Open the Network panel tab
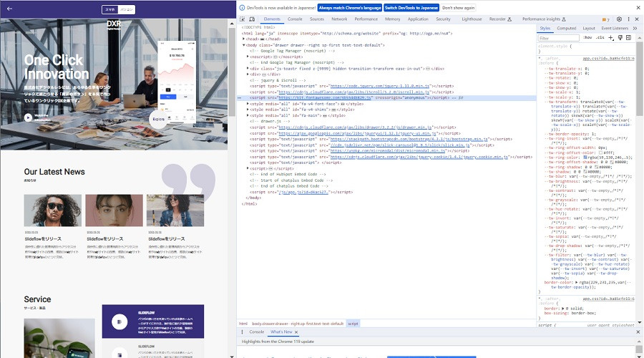This screenshot has width=644, height=358. (339, 19)
